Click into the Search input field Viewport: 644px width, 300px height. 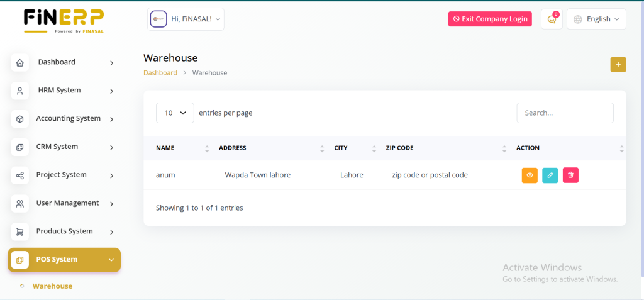point(565,113)
